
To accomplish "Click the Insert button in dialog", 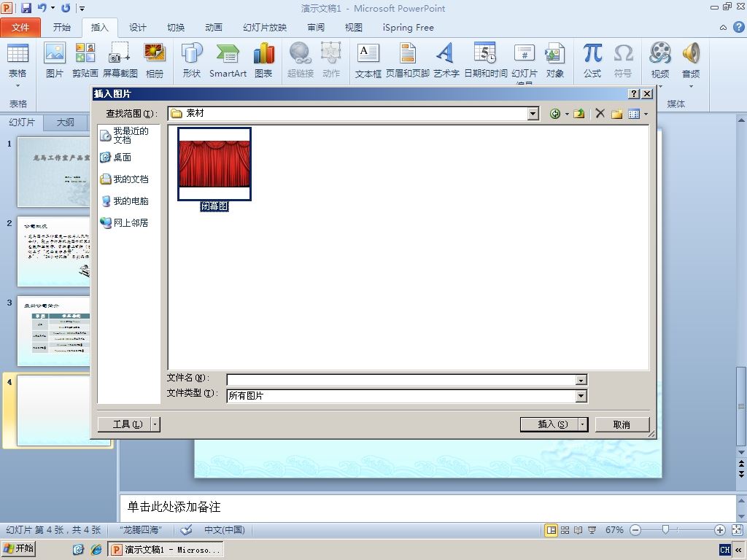I will click(x=549, y=424).
